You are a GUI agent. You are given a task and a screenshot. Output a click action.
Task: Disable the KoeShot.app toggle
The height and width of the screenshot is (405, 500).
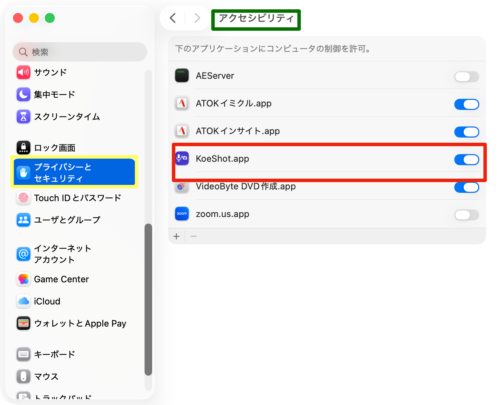coord(466,160)
